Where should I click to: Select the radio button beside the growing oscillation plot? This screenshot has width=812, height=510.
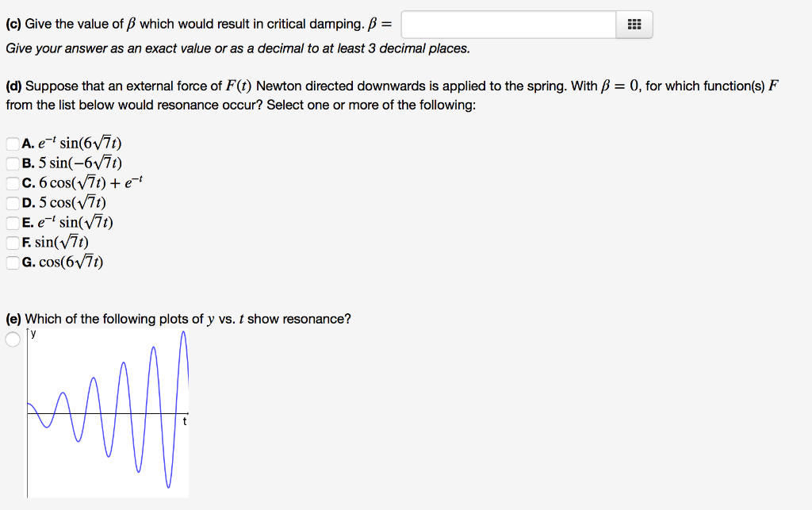[x=13, y=337]
